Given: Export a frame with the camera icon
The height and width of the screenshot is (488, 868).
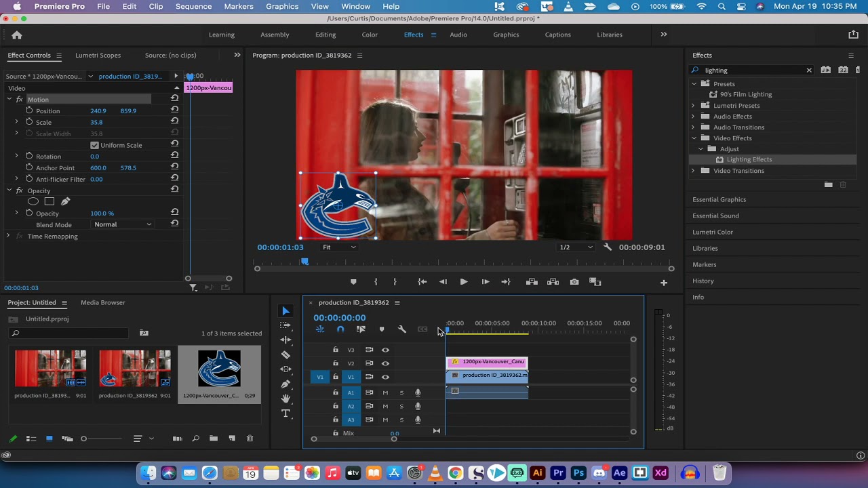Looking at the screenshot, I should [x=574, y=282].
